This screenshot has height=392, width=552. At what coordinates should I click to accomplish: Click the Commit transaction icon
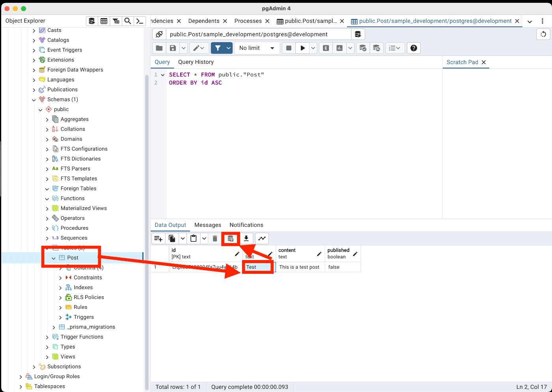pos(363,48)
